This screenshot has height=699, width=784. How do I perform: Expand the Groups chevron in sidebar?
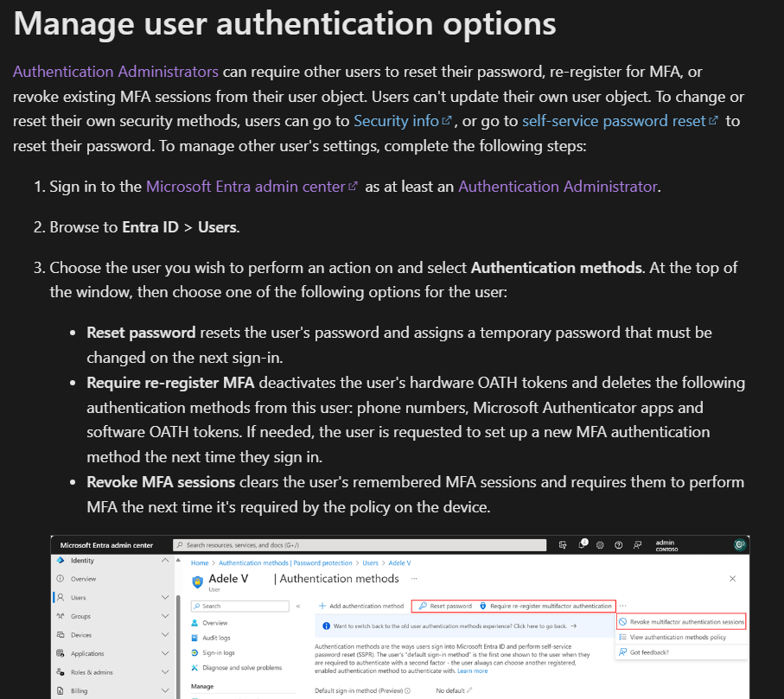(165, 616)
